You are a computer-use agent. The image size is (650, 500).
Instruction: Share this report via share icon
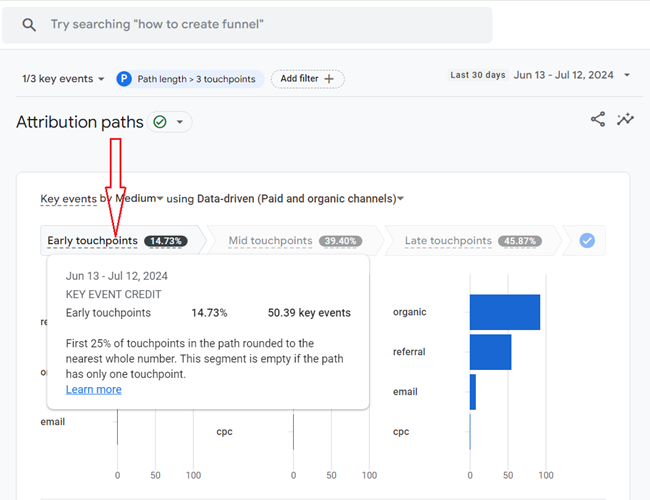pos(598,119)
